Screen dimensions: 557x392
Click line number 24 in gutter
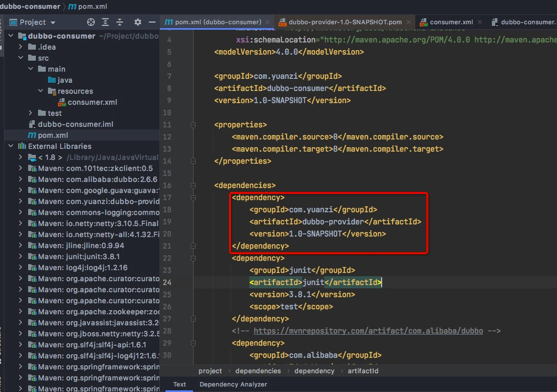(167, 282)
